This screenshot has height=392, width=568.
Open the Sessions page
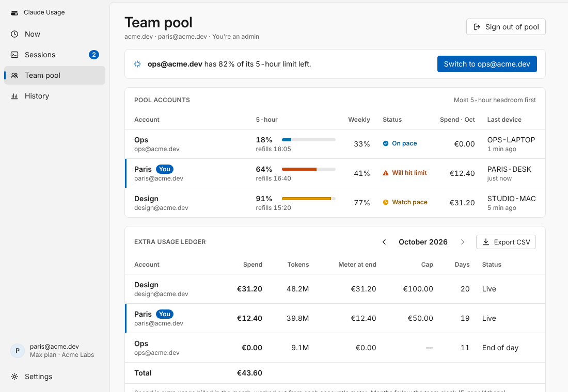pos(55,55)
